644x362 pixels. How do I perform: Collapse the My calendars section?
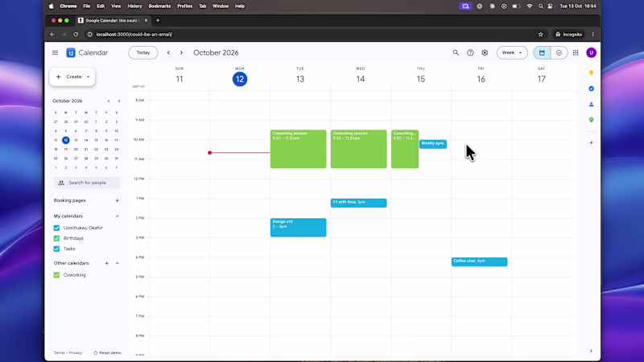click(117, 216)
